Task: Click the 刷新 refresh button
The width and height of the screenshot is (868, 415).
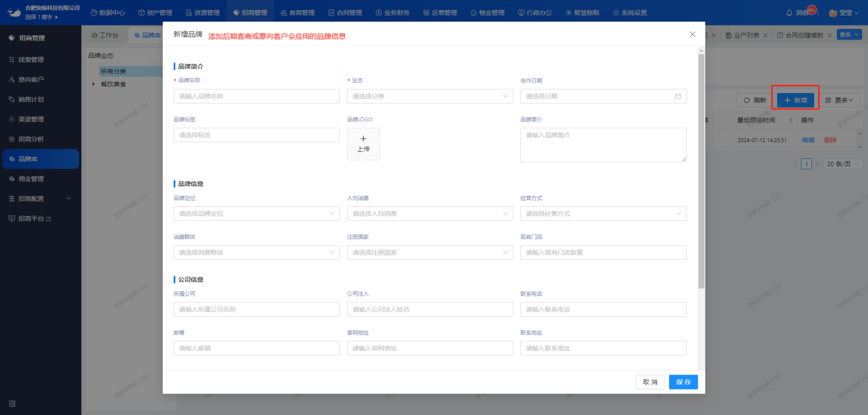Action: point(755,100)
